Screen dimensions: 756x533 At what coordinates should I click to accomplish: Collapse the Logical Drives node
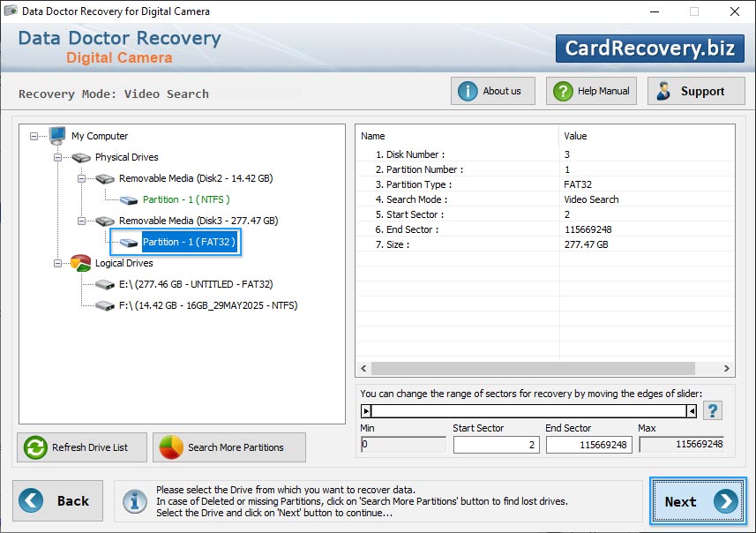[57, 263]
